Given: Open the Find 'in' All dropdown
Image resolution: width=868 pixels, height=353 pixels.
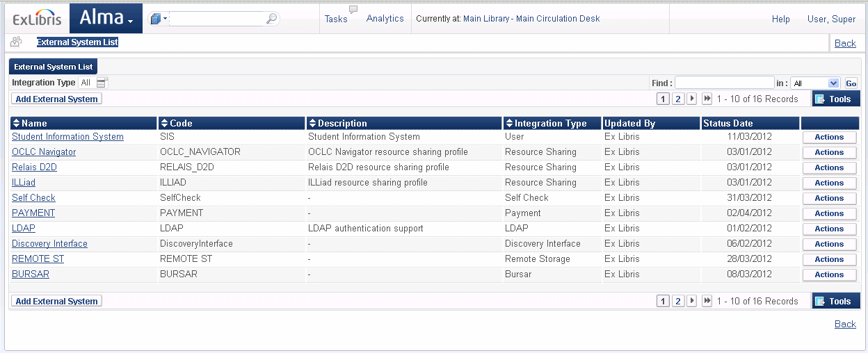Looking at the screenshot, I should tap(815, 83).
